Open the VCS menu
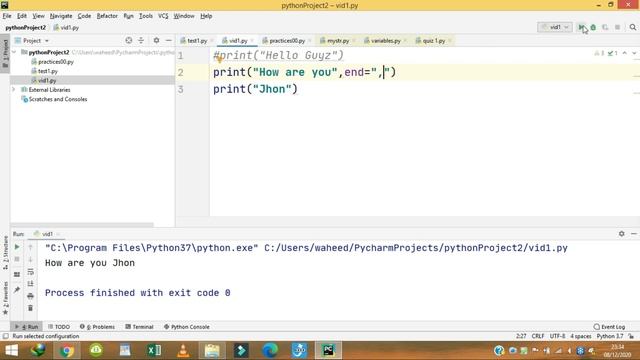 (x=163, y=16)
